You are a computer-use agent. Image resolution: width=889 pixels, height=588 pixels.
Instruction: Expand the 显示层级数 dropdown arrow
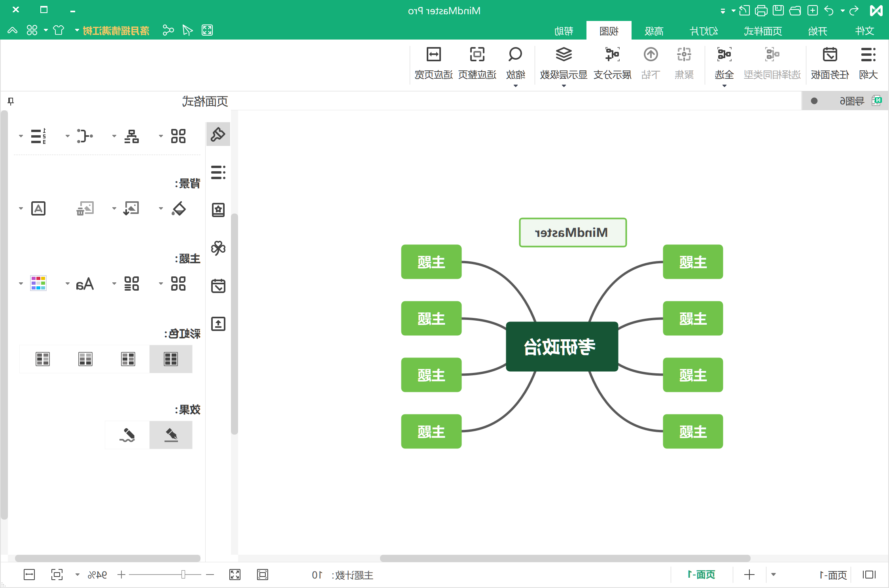click(x=564, y=86)
